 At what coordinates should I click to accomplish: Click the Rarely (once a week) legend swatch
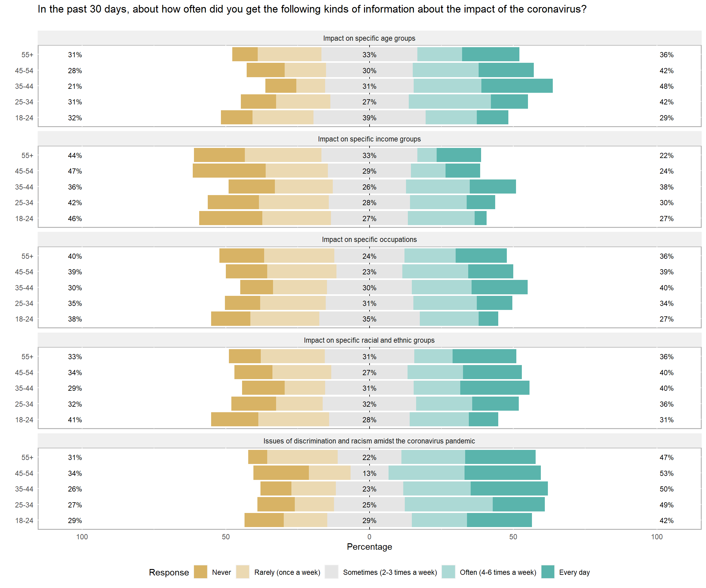pyautogui.click(x=243, y=572)
